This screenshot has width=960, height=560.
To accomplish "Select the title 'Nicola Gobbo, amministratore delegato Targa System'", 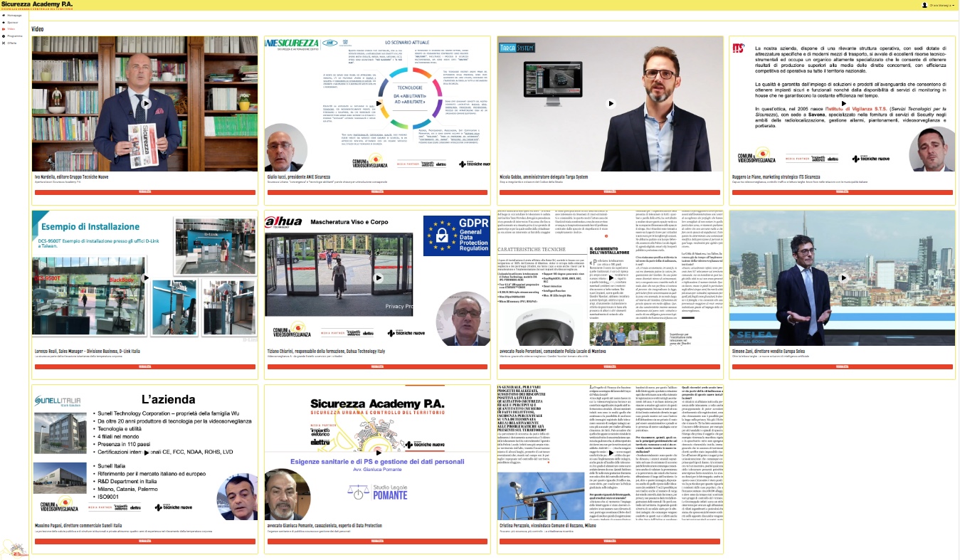I will click(542, 176).
